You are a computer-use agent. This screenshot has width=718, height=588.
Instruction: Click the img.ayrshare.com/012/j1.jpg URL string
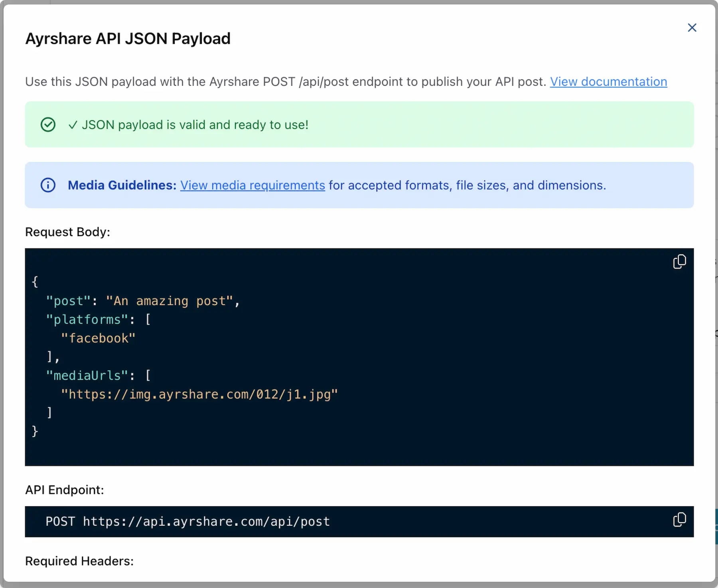(x=199, y=394)
